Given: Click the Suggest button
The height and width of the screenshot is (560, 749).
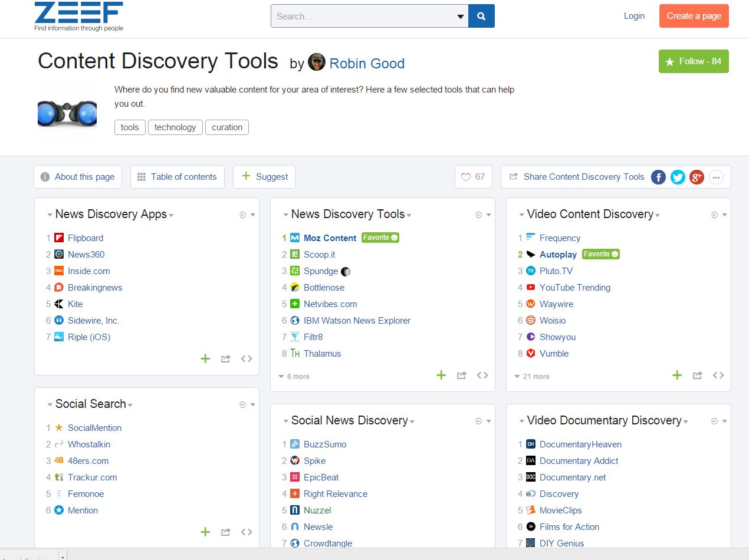Looking at the screenshot, I should pos(264,177).
